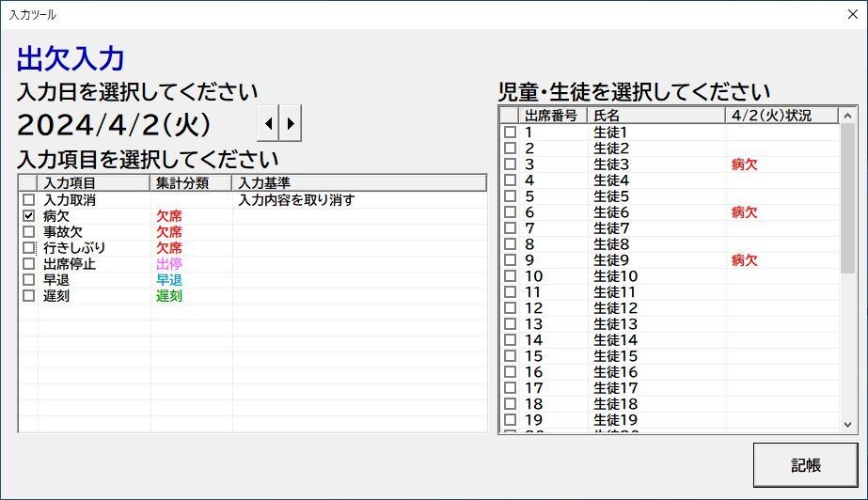Tick the checkbox for 生徒4
This screenshot has width=868, height=500.
coord(511,180)
